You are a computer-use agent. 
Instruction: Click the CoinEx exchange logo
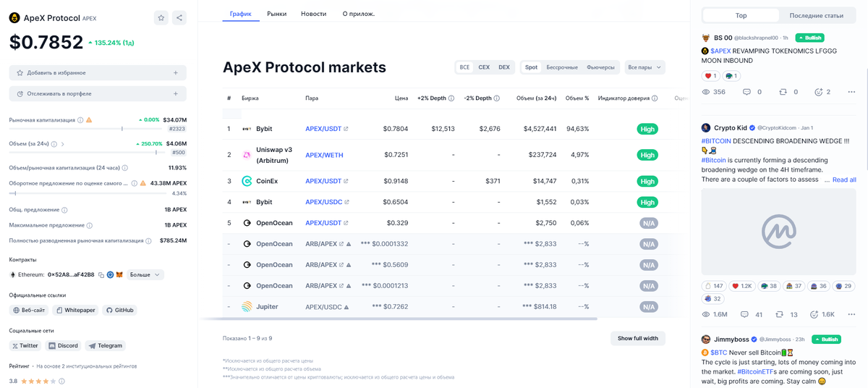(x=247, y=181)
